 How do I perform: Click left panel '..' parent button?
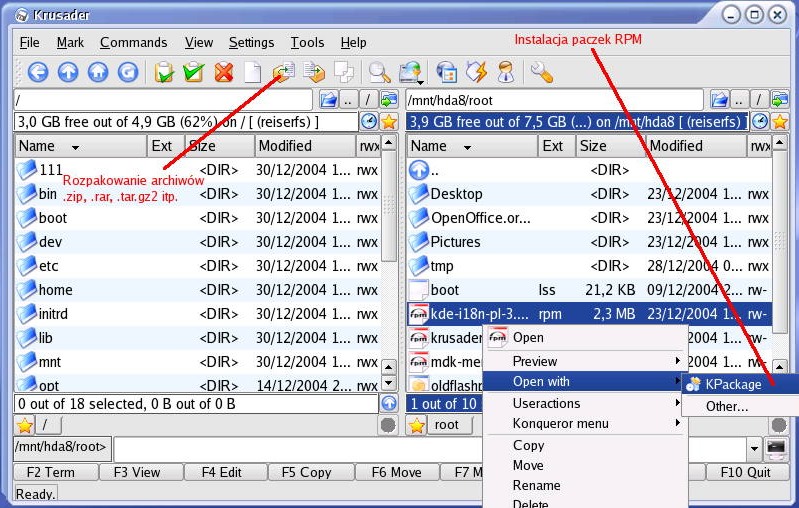348,99
